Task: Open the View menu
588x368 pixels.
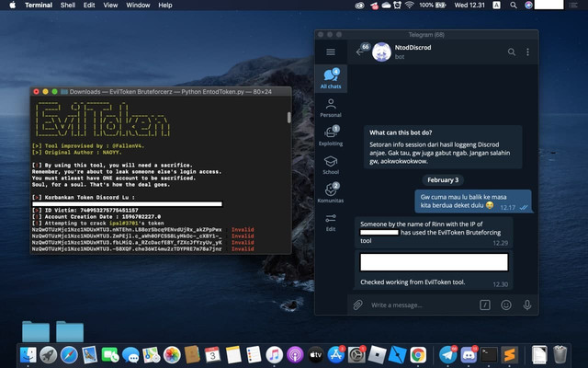Action: [x=110, y=5]
